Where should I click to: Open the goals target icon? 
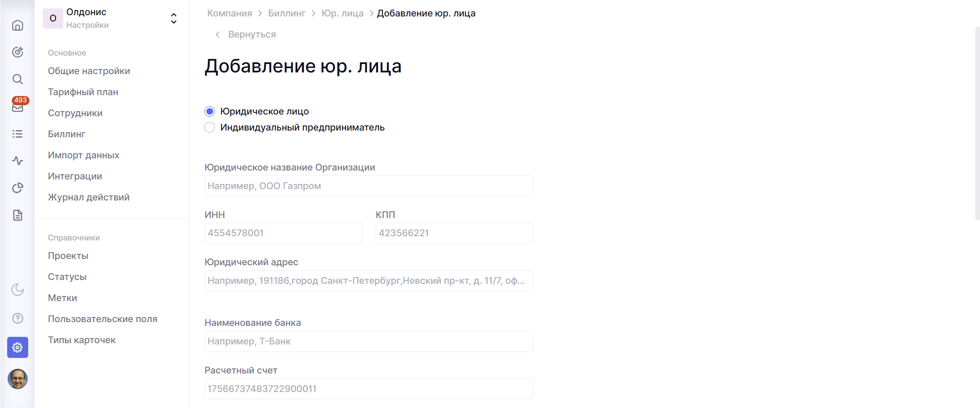(17, 52)
